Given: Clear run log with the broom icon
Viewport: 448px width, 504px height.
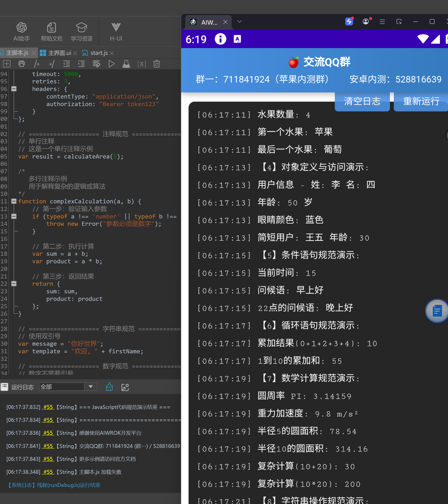Looking at the screenshot, I should pos(109,387).
